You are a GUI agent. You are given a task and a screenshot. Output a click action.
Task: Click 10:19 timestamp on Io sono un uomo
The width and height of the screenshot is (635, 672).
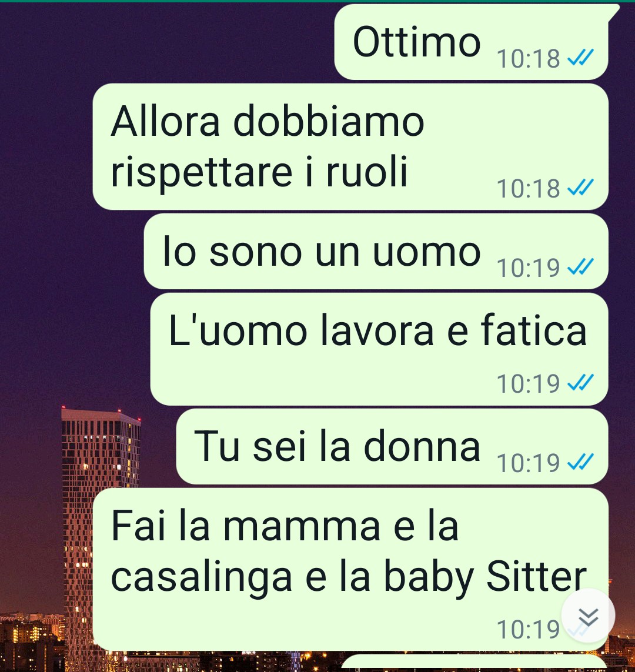click(529, 268)
